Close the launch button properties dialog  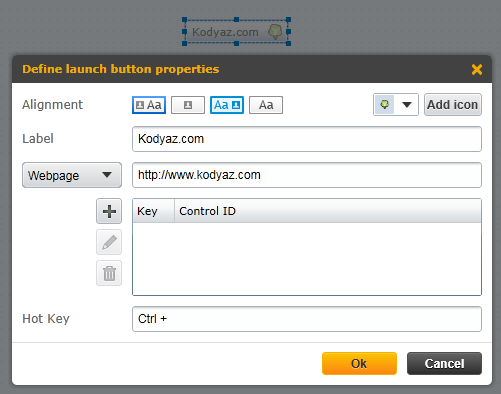tap(477, 69)
